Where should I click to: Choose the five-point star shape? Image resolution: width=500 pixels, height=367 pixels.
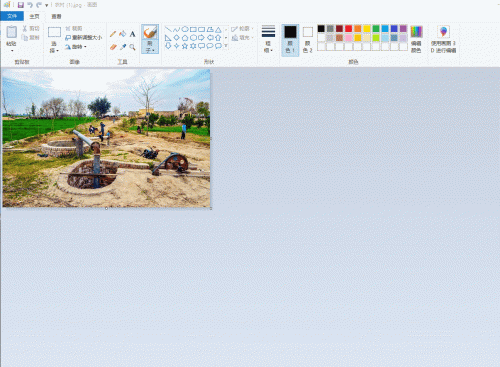click(185, 46)
